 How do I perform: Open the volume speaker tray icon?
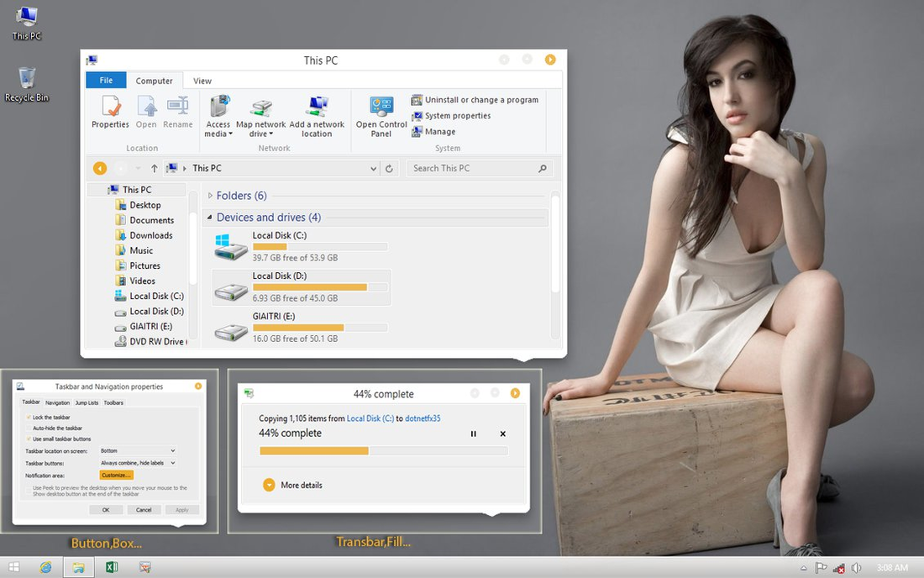(x=856, y=568)
